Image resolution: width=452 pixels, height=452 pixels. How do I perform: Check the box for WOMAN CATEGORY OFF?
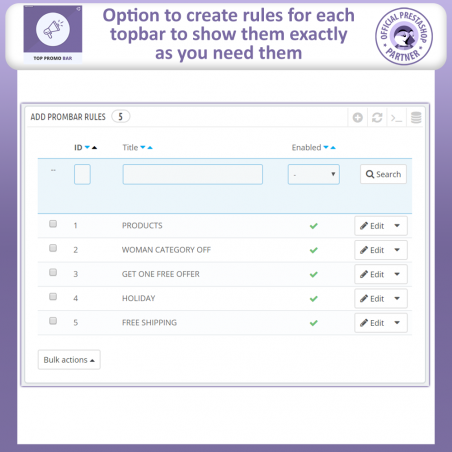point(53,248)
